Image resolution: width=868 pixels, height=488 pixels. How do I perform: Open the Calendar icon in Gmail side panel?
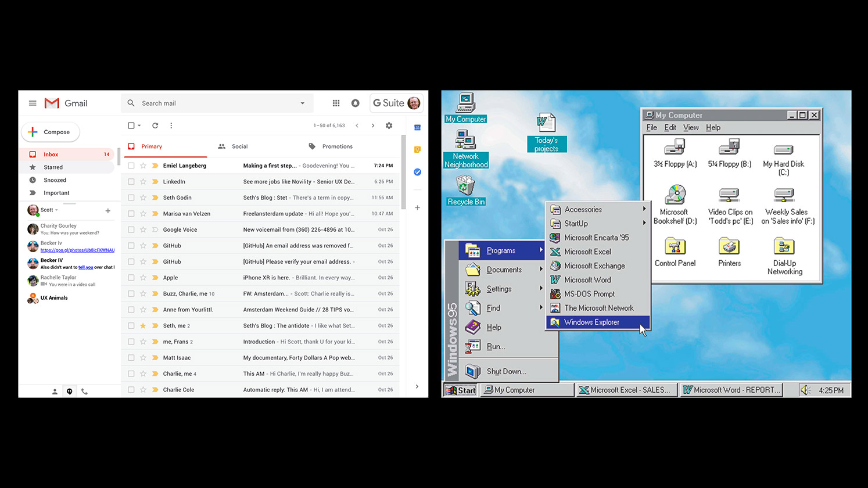[x=417, y=127]
